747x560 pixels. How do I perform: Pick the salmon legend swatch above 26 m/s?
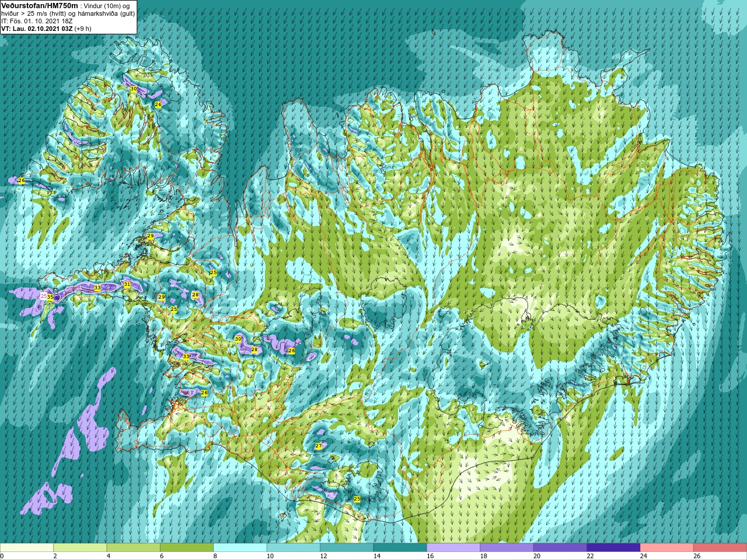tap(721, 548)
